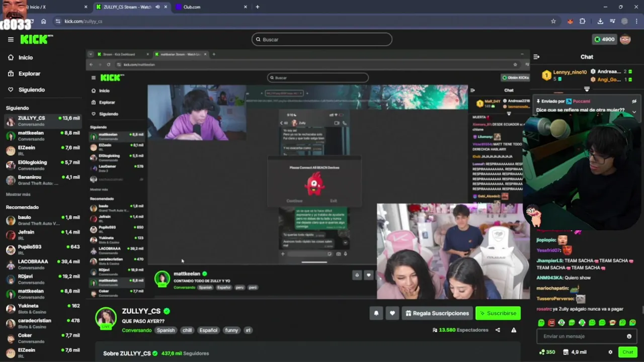Select the funny tag
Image resolution: width=644 pixels, height=362 pixels.
coord(231,330)
